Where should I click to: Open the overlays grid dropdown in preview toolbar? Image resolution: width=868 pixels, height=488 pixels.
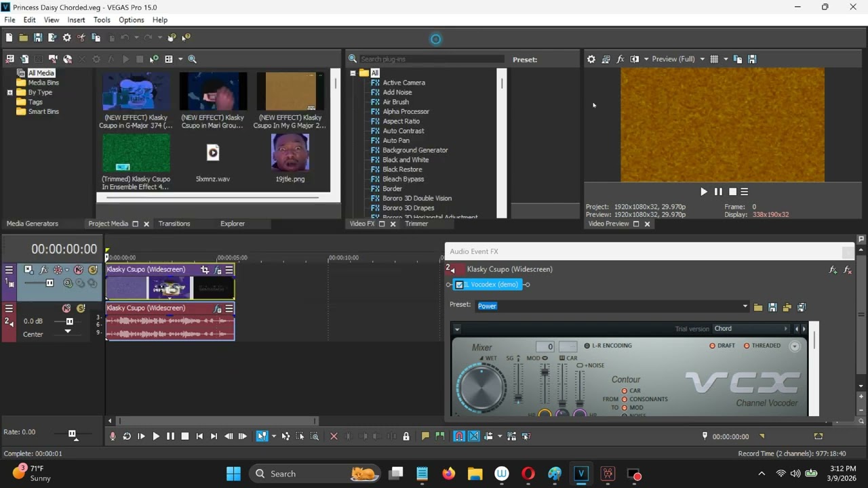(726, 59)
